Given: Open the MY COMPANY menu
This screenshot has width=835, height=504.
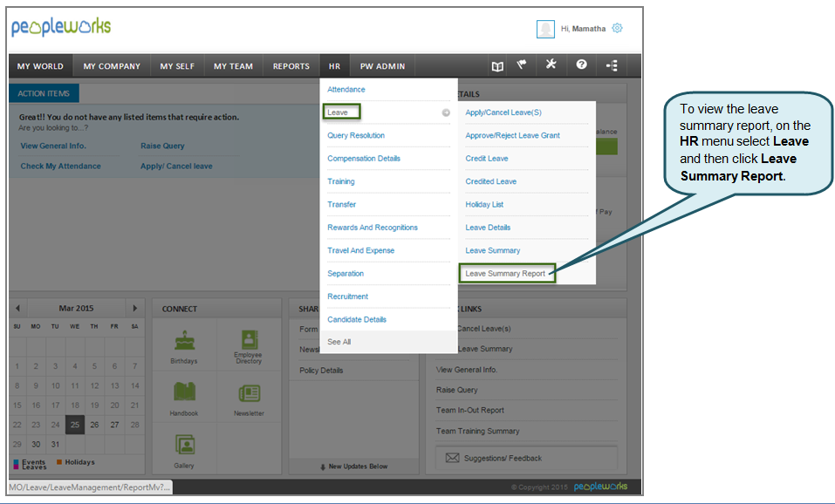Looking at the screenshot, I should click(112, 66).
